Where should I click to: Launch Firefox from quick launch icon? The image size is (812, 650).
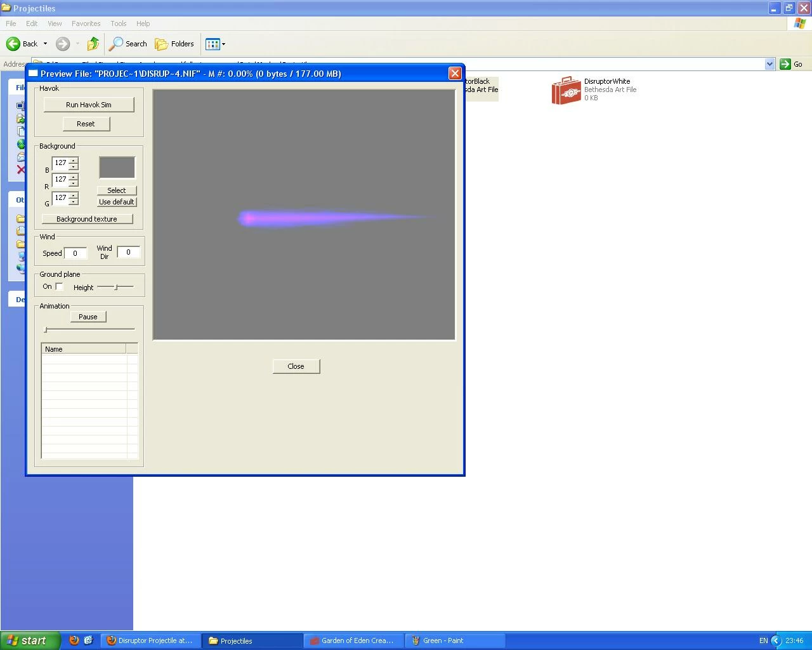coord(74,640)
